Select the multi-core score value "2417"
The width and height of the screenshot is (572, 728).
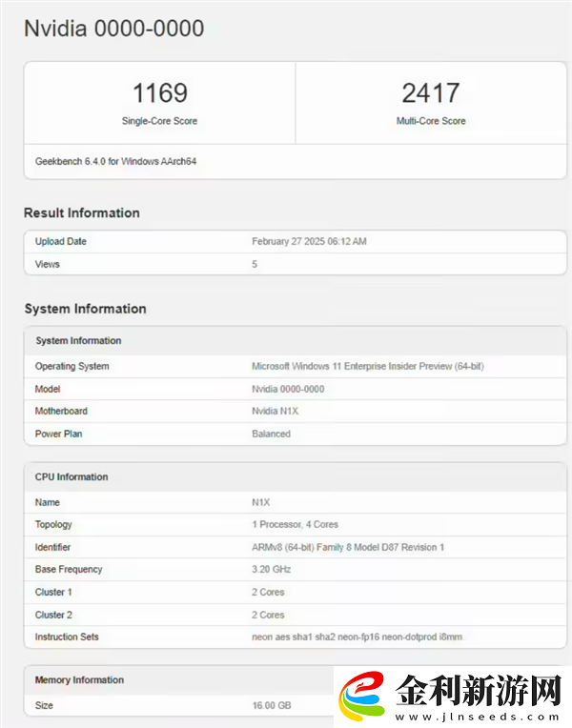click(x=431, y=92)
